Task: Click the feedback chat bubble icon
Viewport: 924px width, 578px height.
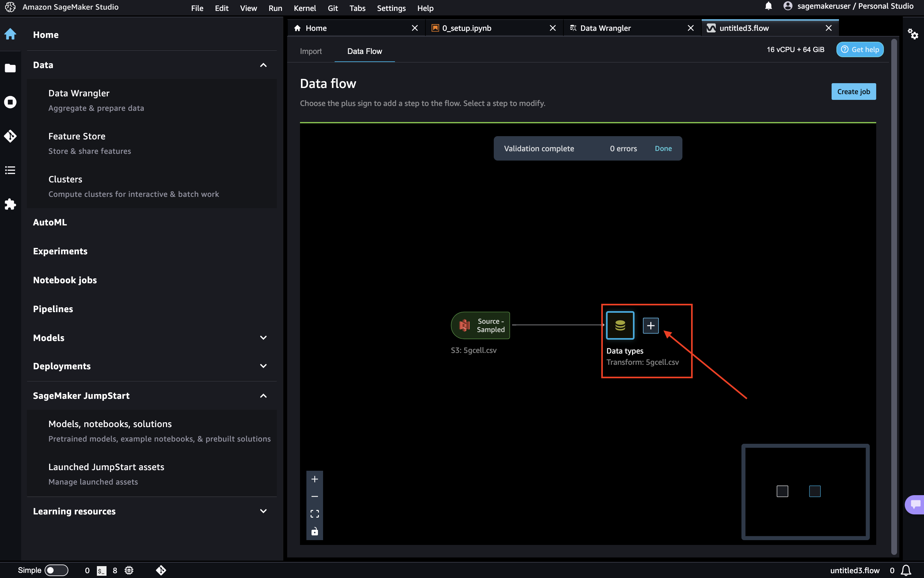Action: [915, 504]
